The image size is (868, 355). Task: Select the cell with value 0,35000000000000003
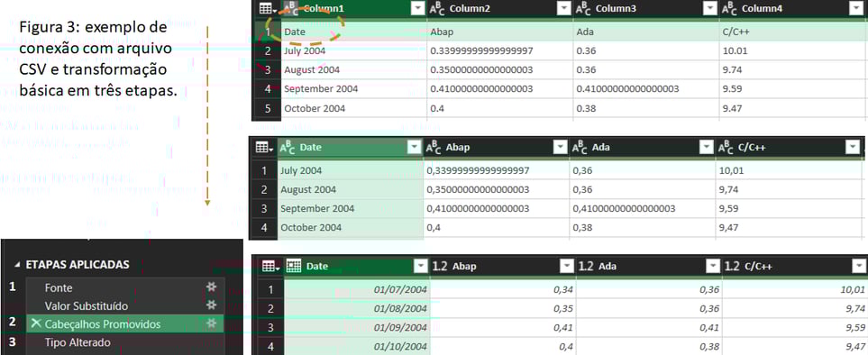(x=496, y=190)
